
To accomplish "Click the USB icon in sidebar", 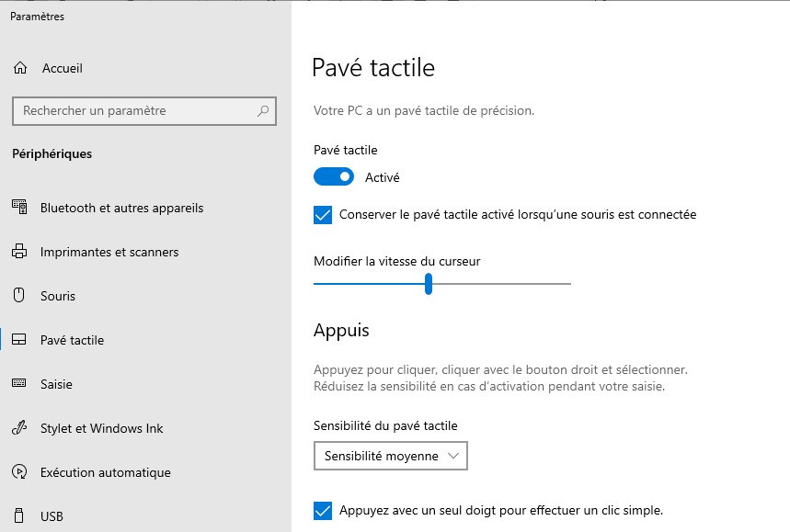I will tap(19, 516).
